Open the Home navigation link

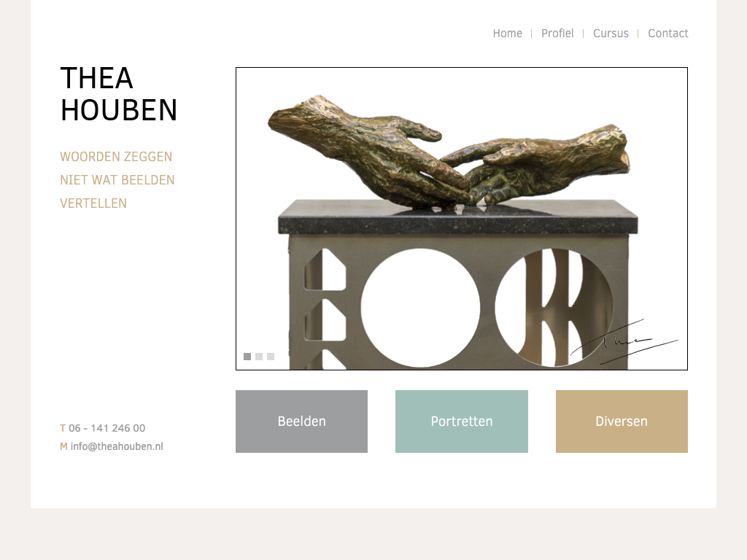coord(508,34)
